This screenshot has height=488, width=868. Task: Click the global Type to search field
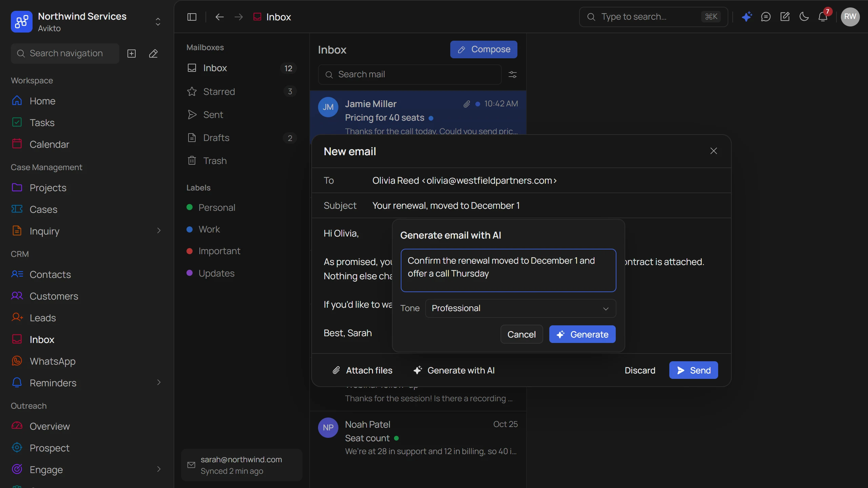click(653, 17)
